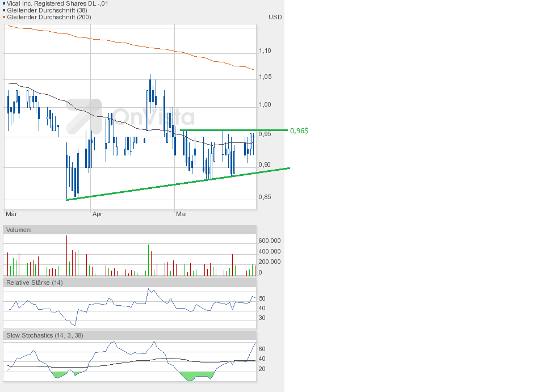545x392 pixels.
Task: Click the Mär label on the time axis
Action: click(11, 214)
